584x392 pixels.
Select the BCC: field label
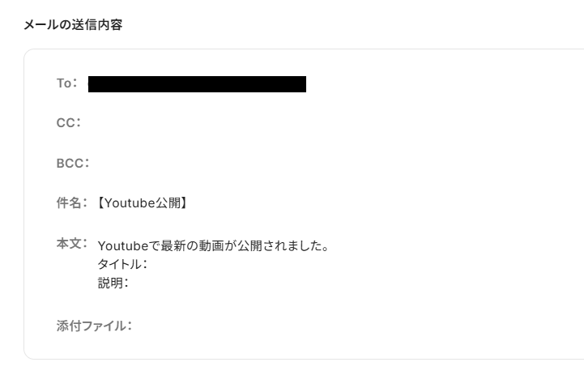point(73,164)
